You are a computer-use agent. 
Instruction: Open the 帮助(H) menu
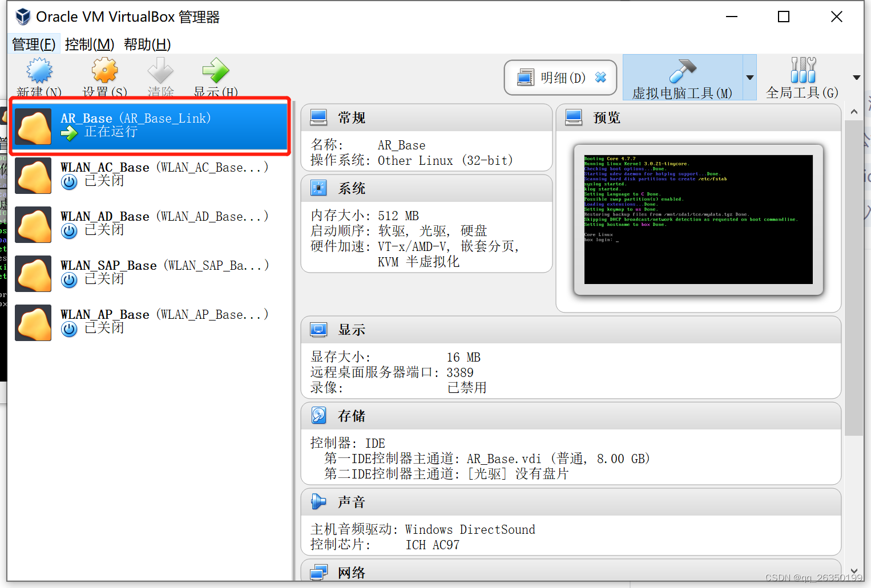point(147,44)
